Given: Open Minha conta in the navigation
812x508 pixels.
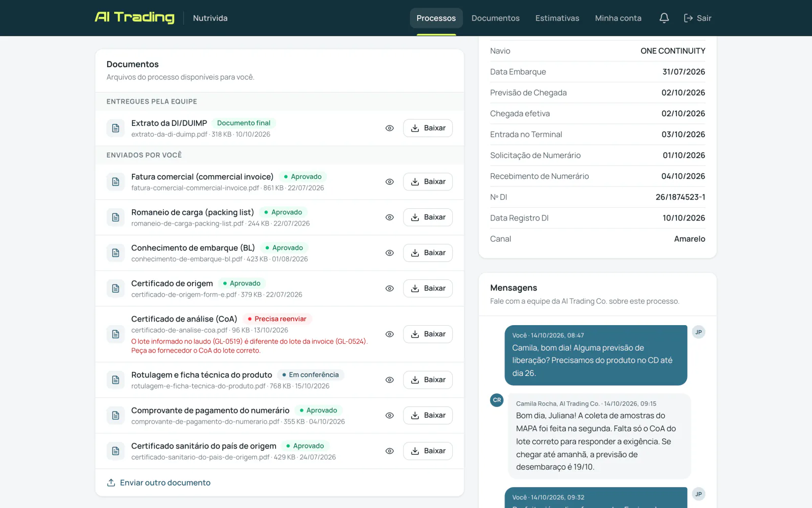Looking at the screenshot, I should pos(618,18).
